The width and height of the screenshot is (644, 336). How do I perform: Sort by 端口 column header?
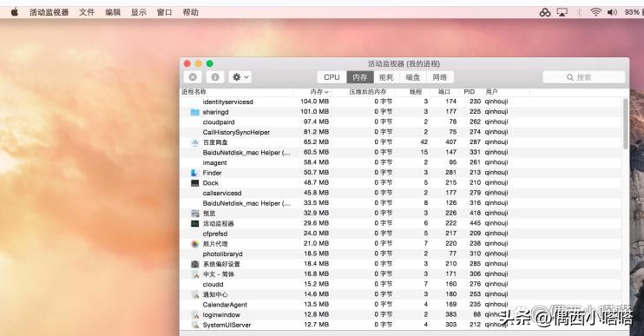click(444, 92)
